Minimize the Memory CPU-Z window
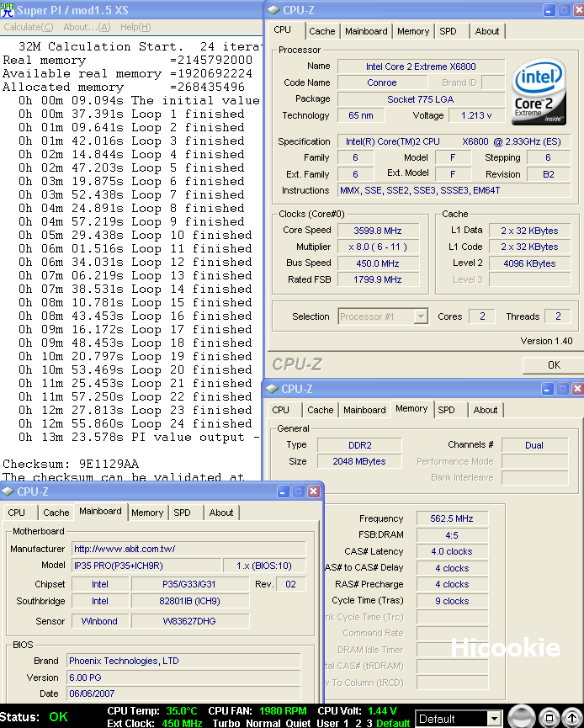The width and height of the screenshot is (584, 728). point(547,389)
